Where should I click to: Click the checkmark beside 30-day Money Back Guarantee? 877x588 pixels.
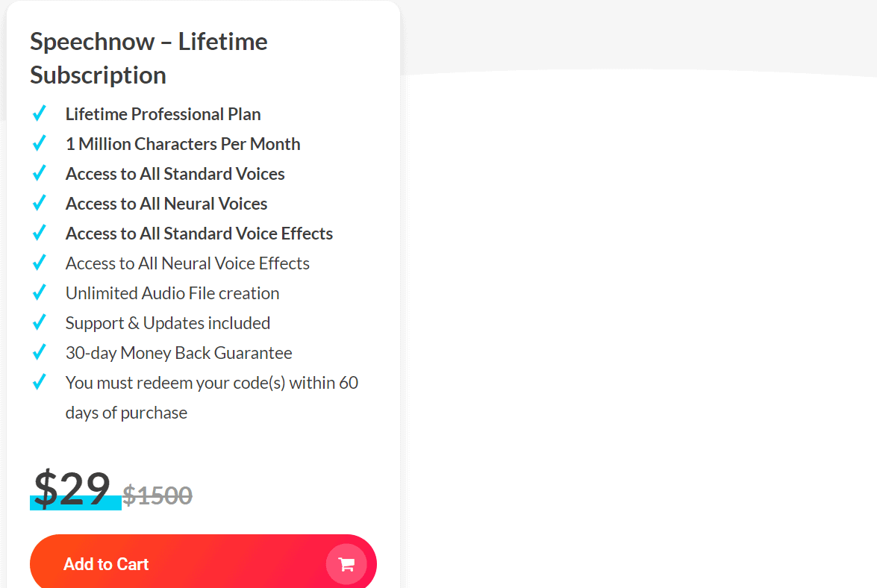39,351
